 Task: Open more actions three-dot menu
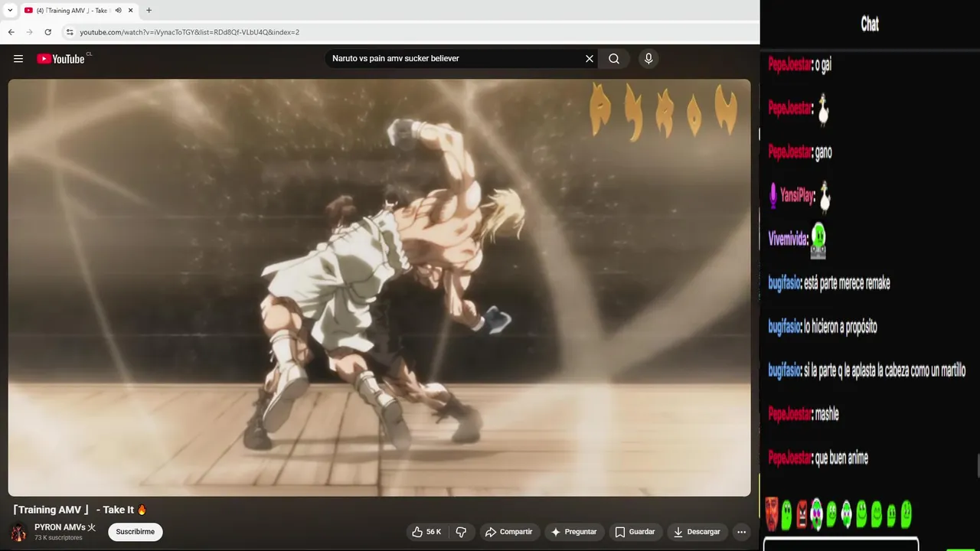(x=741, y=532)
